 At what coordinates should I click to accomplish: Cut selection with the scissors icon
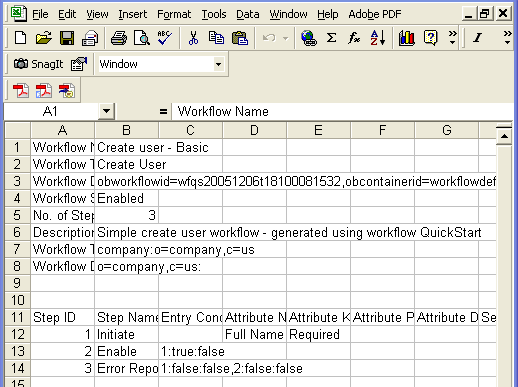193,38
